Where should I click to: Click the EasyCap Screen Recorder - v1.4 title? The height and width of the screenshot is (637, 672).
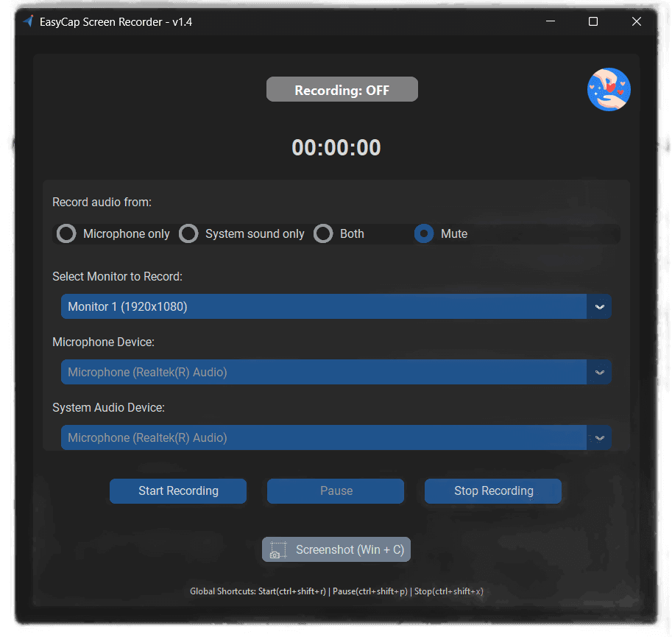[116, 22]
